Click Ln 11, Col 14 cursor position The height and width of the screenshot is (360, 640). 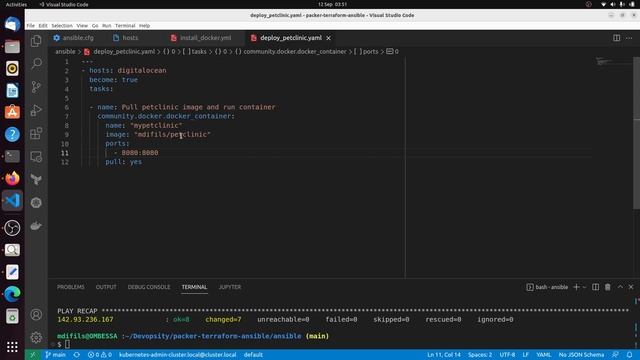click(444, 355)
